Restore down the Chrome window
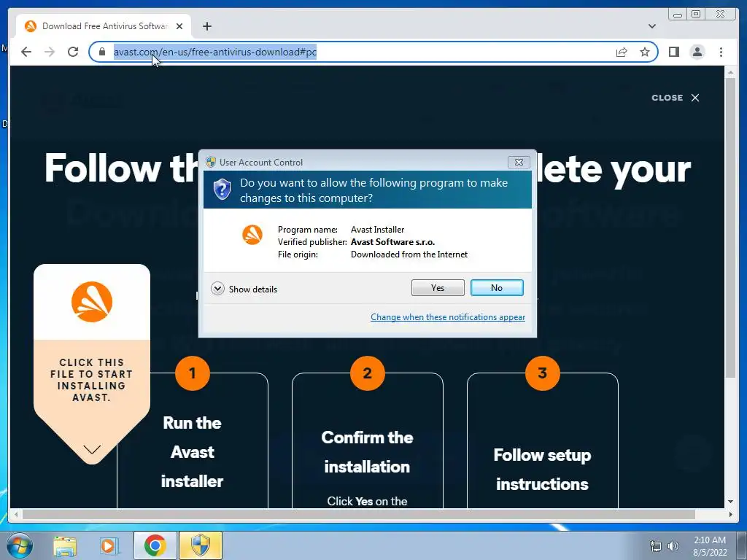 (696, 15)
